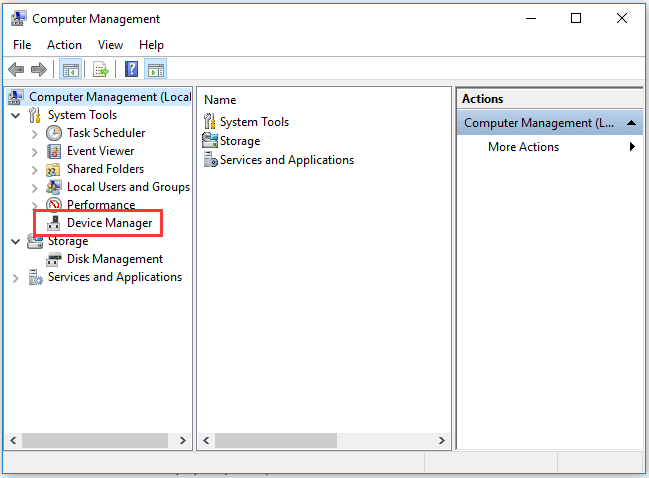The height and width of the screenshot is (478, 649).
Task: Click center pane scrollbar's right arrow
Action: (442, 440)
